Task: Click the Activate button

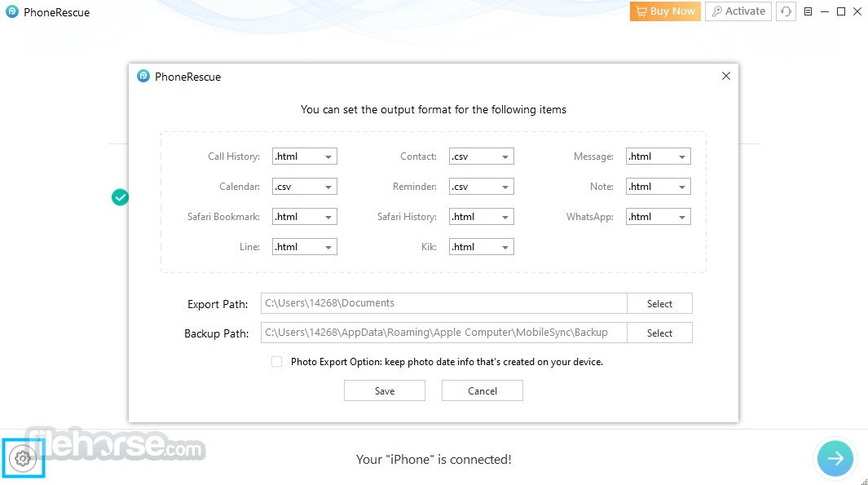Action: 738,11
